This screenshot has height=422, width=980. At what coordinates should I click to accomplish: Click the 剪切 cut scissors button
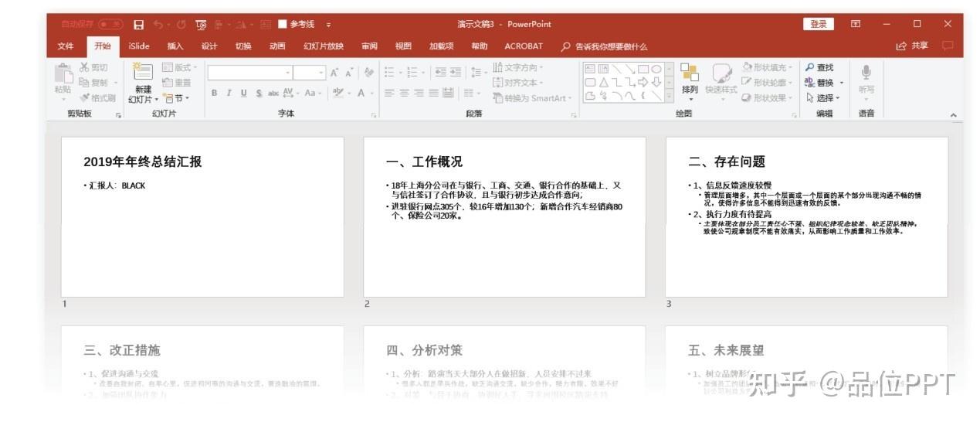pyautogui.click(x=95, y=68)
